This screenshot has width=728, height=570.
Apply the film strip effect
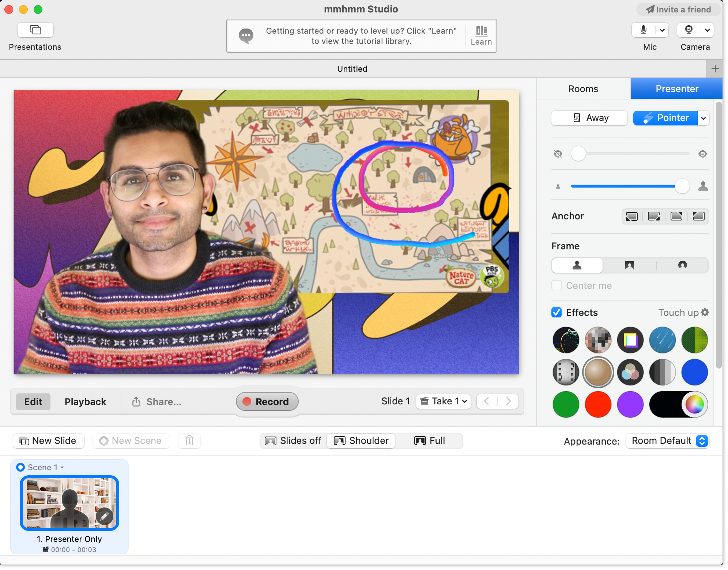coord(566,372)
